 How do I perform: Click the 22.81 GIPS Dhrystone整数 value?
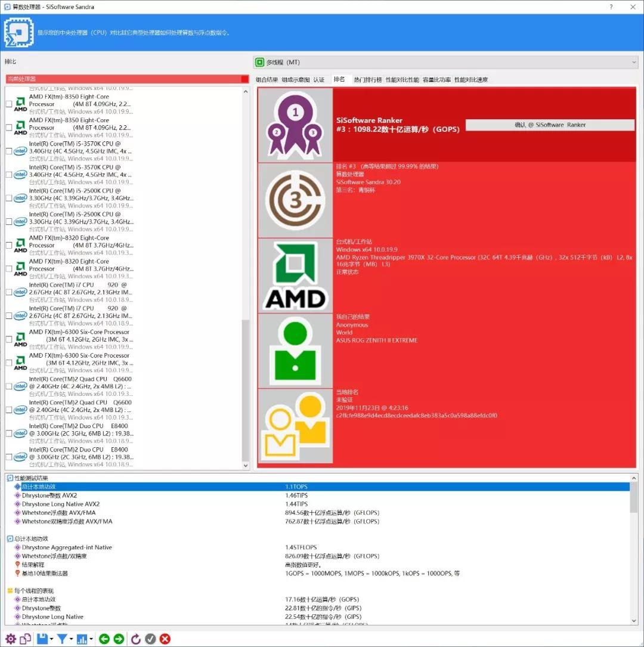(x=323, y=608)
